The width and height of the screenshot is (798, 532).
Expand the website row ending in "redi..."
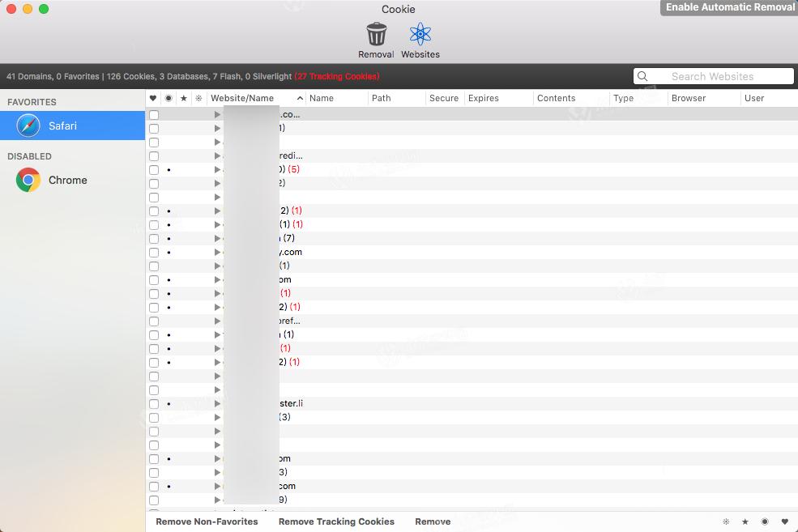pyautogui.click(x=217, y=155)
